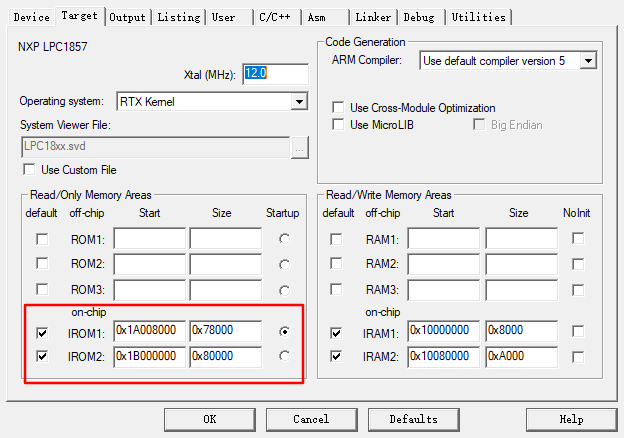Image resolution: width=624 pixels, height=438 pixels.
Task: Check the ROM1 default checkbox
Action: click(42, 239)
